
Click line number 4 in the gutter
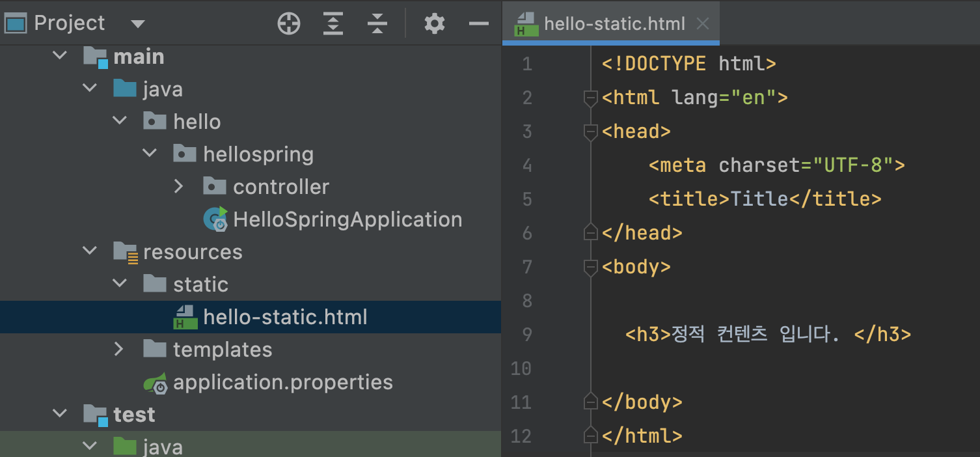coord(527,165)
